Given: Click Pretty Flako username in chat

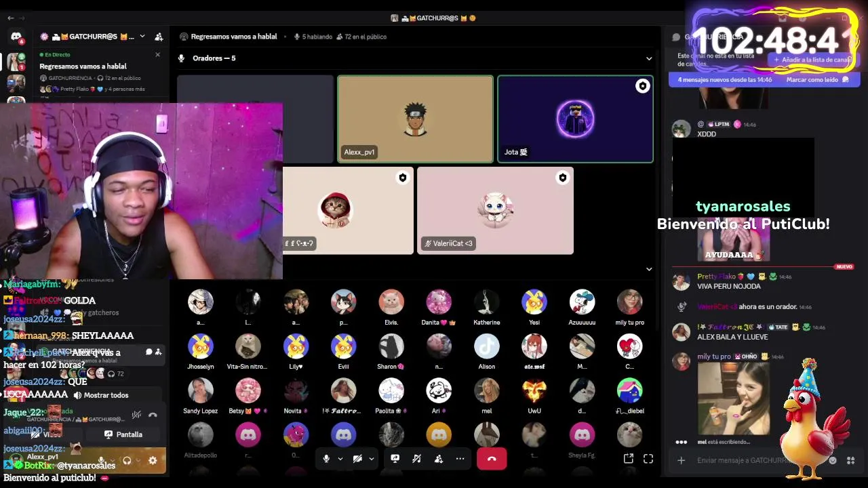Looking at the screenshot, I should point(716,277).
